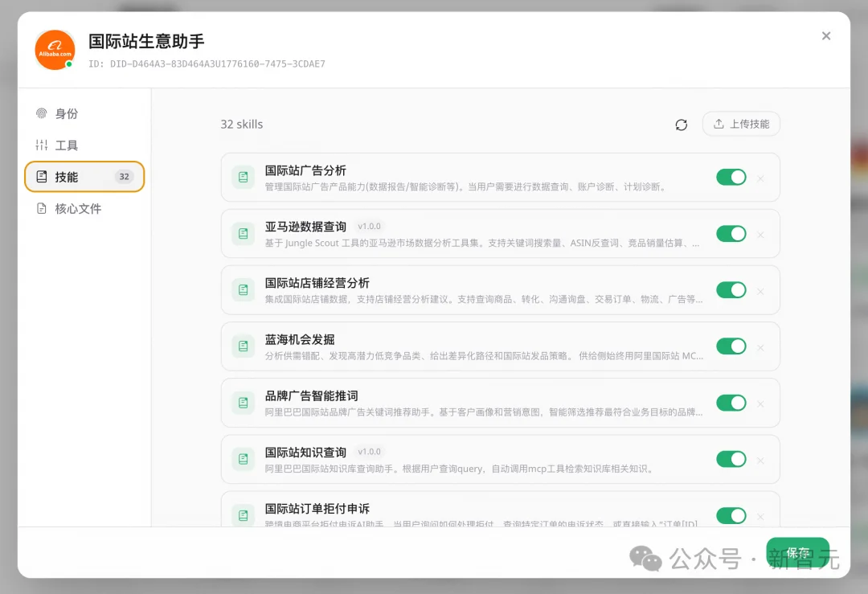Turn off the 品牌广告智能推词 skill

coord(731,403)
